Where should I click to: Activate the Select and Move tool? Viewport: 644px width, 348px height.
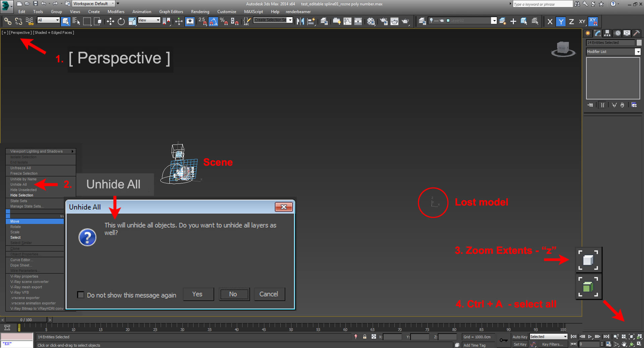[110, 21]
